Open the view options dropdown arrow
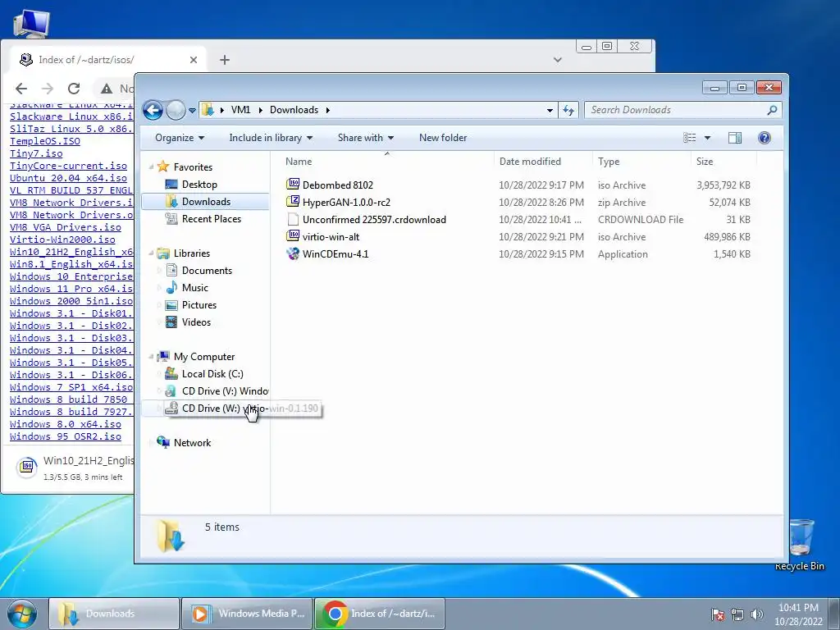The width and height of the screenshot is (840, 630). click(707, 138)
